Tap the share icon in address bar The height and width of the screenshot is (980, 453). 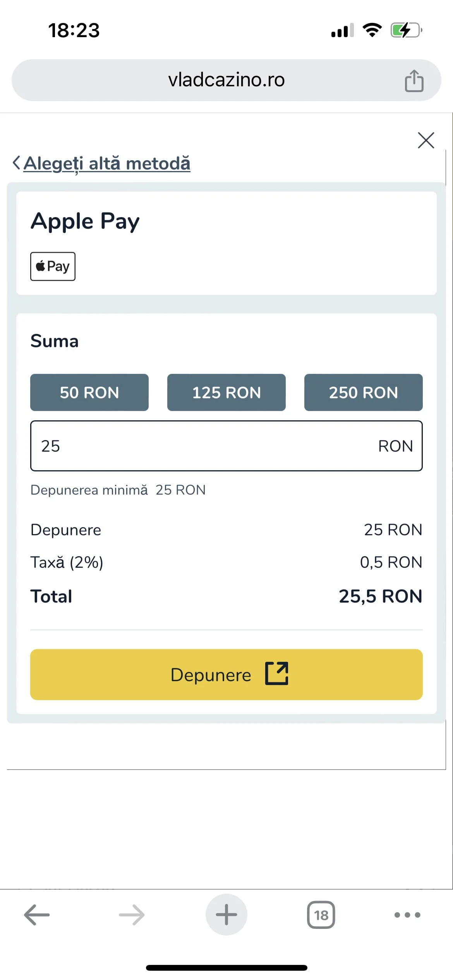(x=414, y=81)
